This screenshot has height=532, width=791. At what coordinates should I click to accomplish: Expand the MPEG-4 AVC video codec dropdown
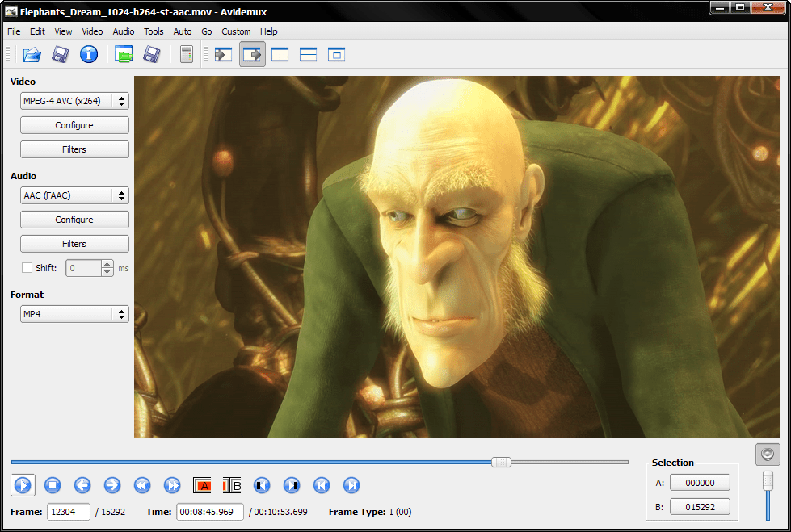coord(74,101)
